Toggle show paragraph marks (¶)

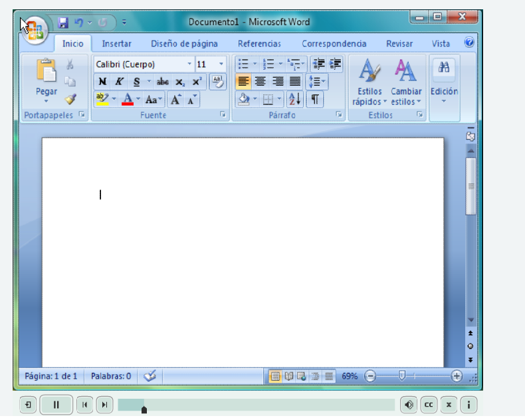(x=315, y=99)
